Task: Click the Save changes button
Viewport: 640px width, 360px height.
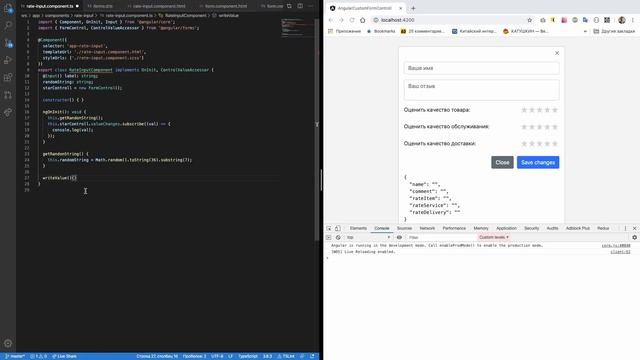Action: point(538,162)
